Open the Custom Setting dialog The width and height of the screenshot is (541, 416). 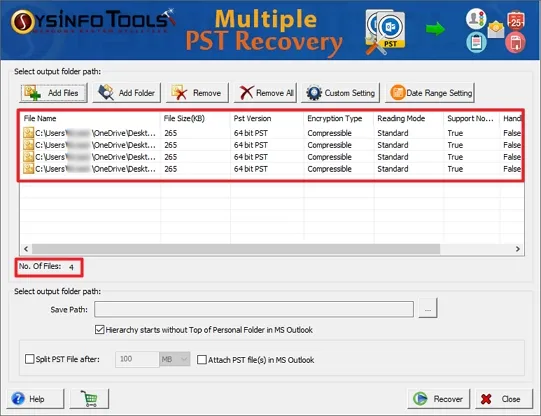click(341, 93)
